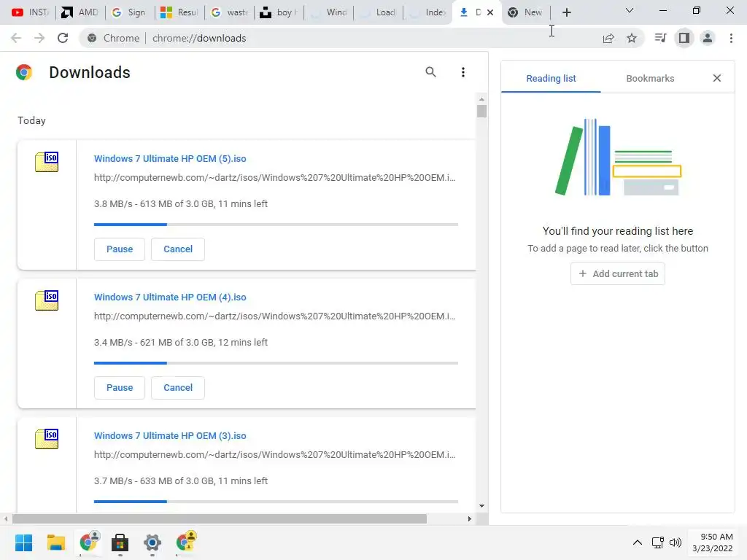Screen dimensions: 747x560
Task: Click source URL of OEM (3).iso download
Action: pos(274,455)
